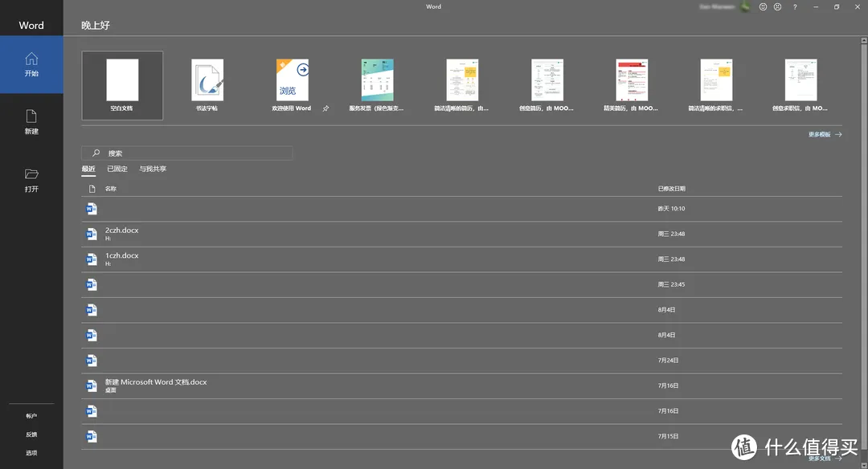The width and height of the screenshot is (868, 469).
Task: Open the 新建 new document page
Action: pos(31,121)
